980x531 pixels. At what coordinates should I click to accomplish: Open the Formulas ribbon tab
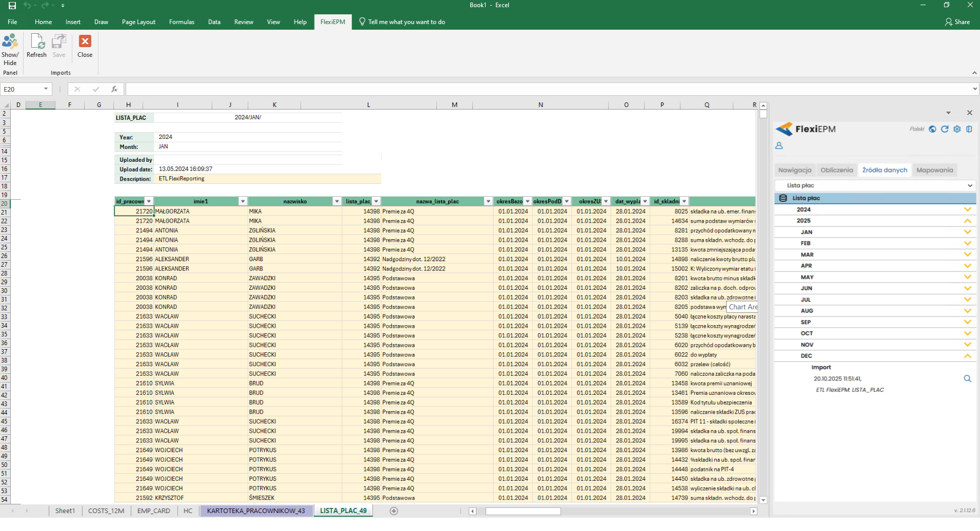(x=181, y=22)
